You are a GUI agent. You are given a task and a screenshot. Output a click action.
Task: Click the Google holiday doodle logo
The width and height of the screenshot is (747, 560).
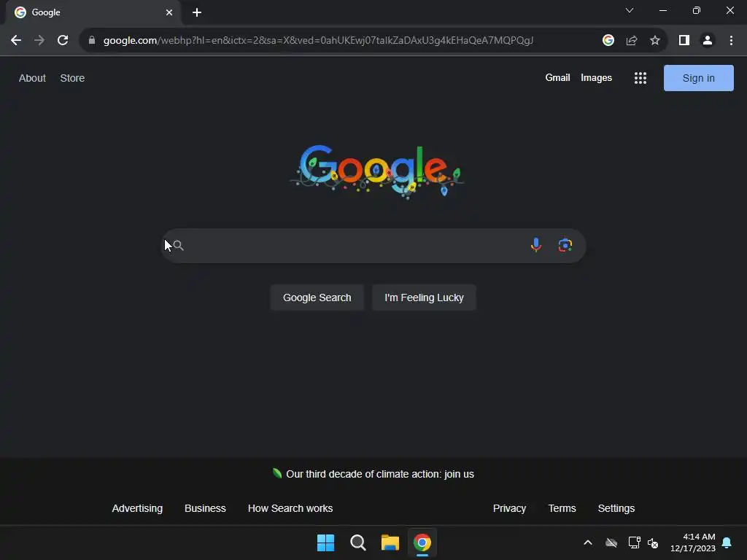pyautogui.click(x=377, y=171)
